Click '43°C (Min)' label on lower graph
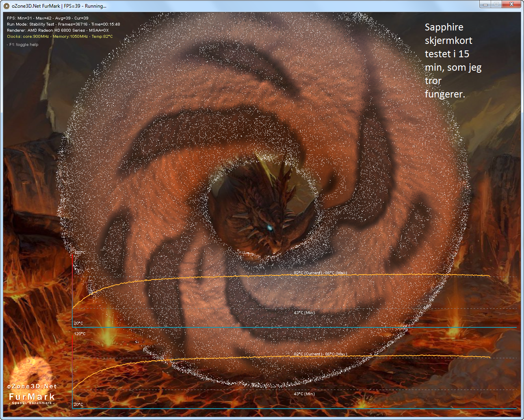 pyautogui.click(x=304, y=394)
